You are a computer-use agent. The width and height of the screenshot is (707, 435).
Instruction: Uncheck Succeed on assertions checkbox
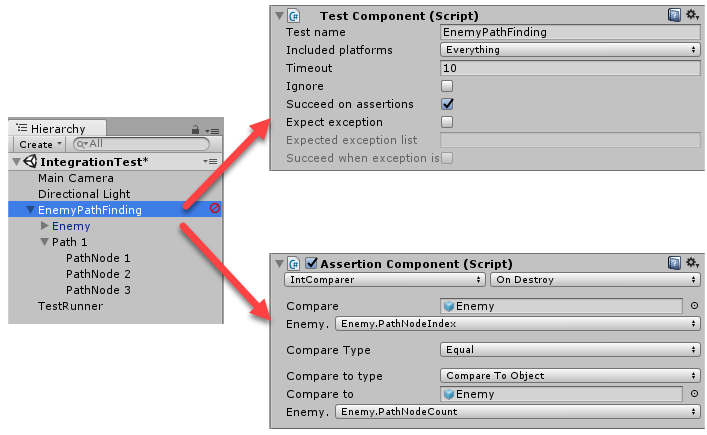click(447, 104)
